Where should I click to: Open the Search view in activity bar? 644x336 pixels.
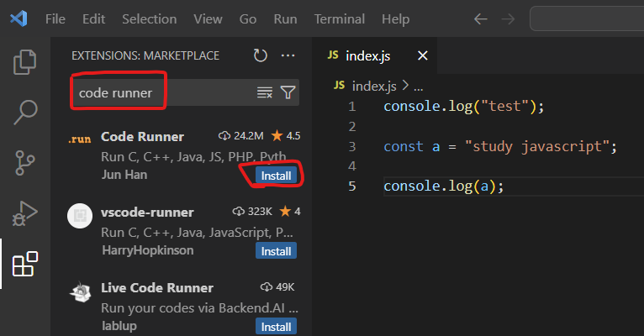point(25,112)
